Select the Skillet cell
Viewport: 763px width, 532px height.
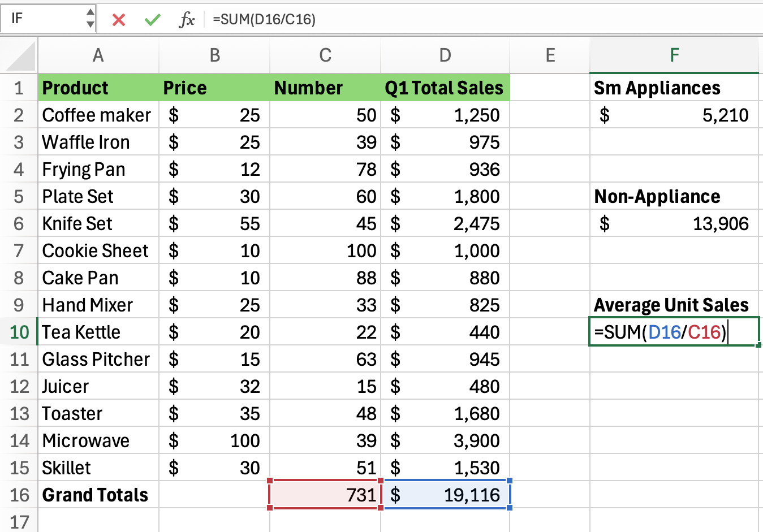tap(98, 468)
